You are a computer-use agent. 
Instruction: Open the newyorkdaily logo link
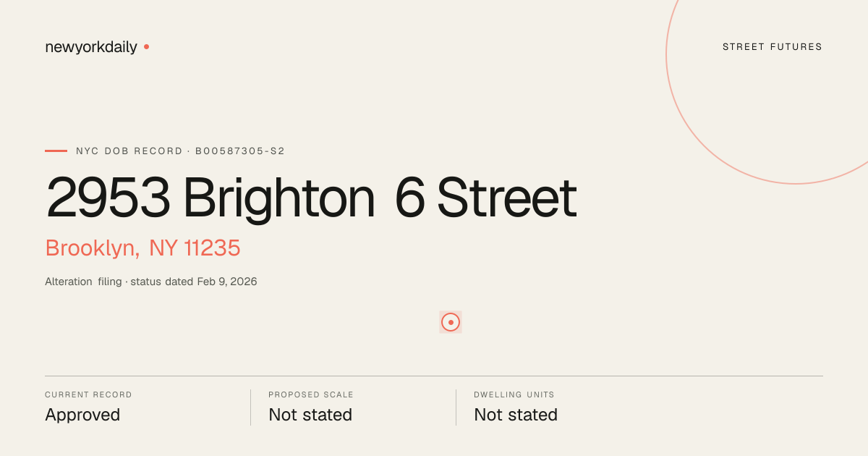(91, 47)
